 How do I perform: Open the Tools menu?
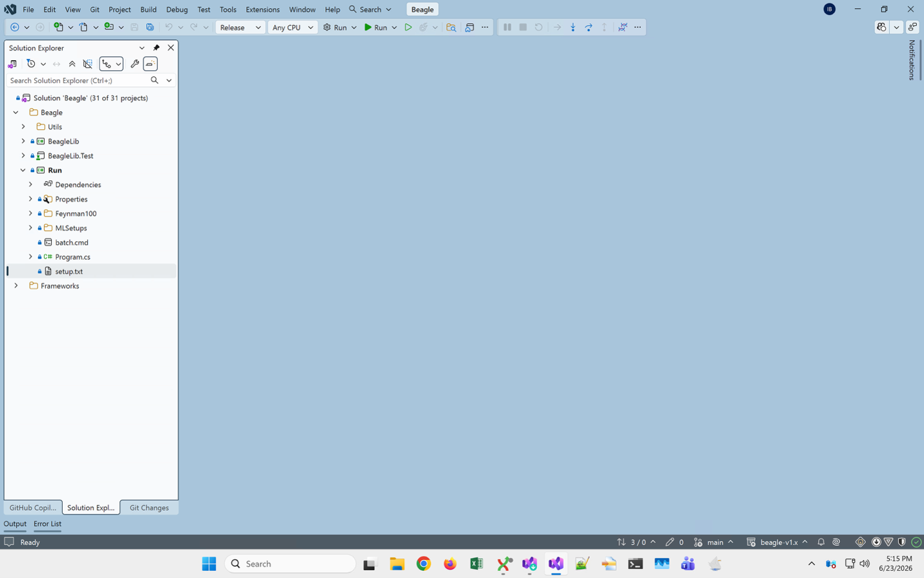[x=228, y=10]
